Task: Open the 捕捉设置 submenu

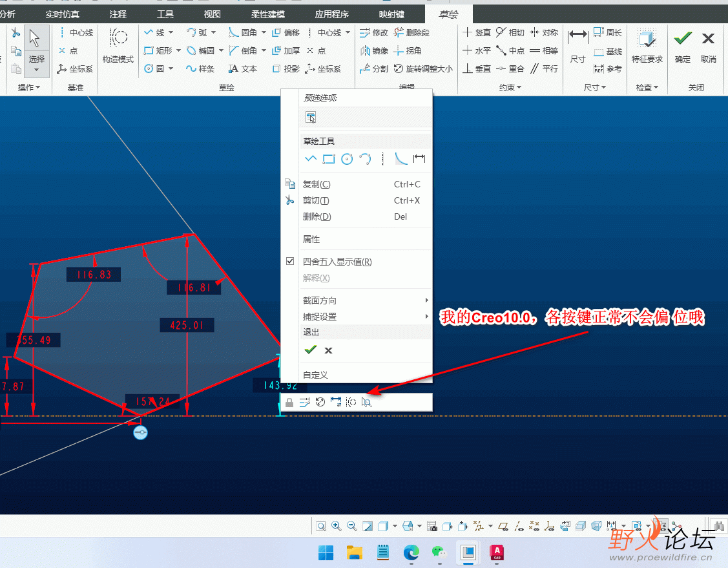Action: pos(366,317)
